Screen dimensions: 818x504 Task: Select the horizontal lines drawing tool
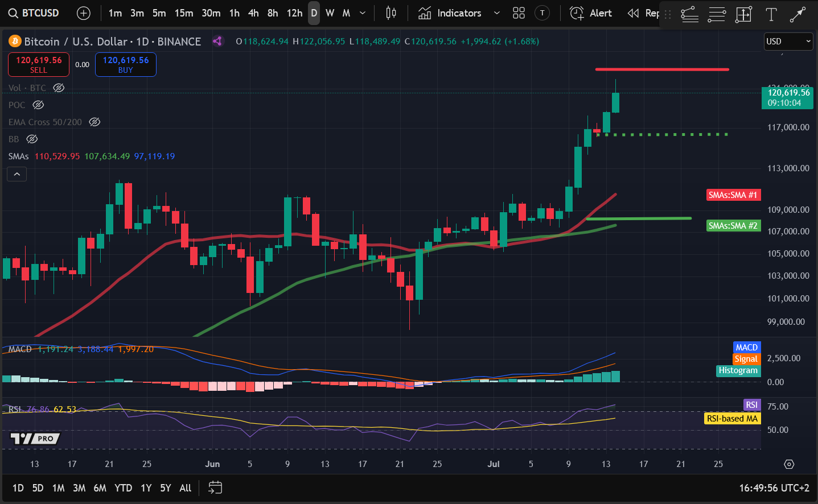(x=717, y=14)
